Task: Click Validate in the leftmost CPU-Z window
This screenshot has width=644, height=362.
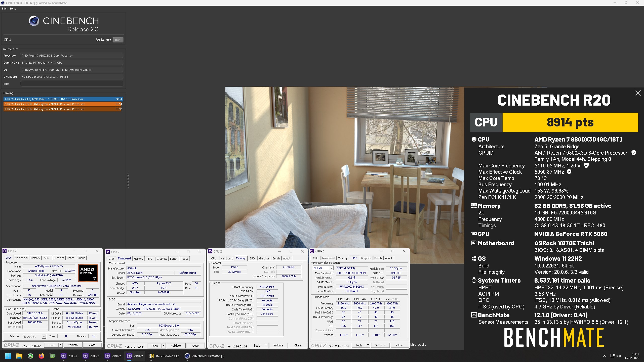Action: (73, 345)
